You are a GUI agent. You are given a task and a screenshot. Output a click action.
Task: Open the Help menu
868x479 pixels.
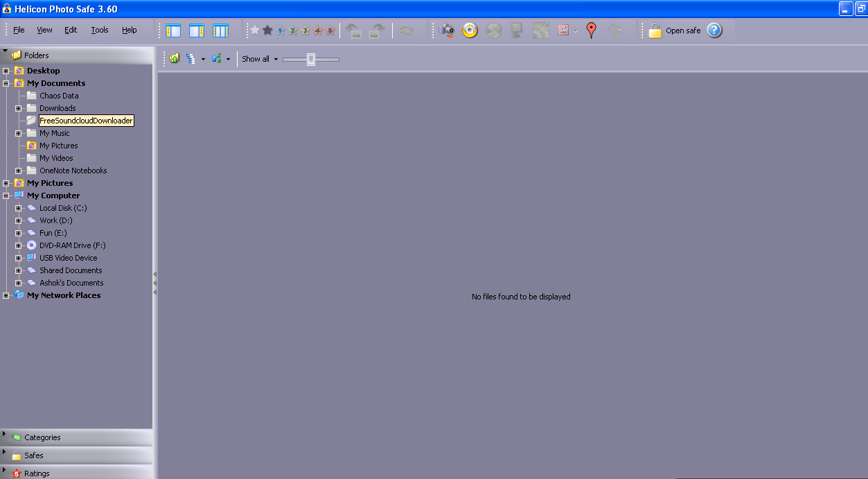tap(130, 30)
